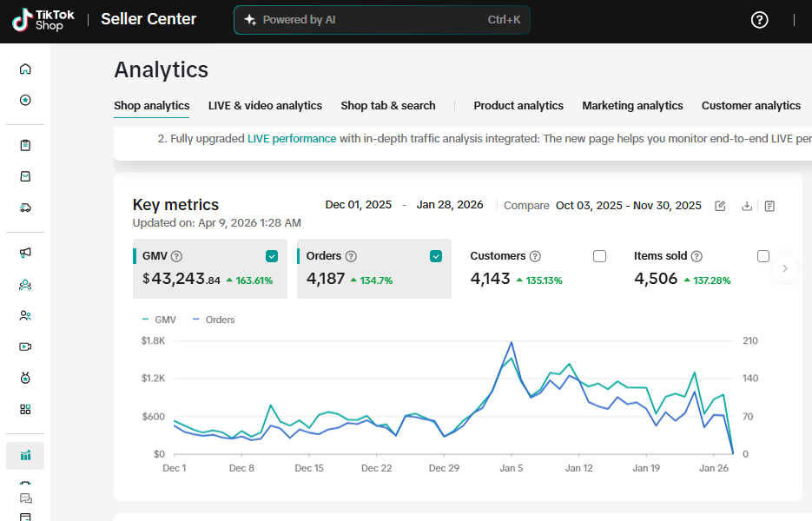Expand more metrics with the right chevron

785,269
